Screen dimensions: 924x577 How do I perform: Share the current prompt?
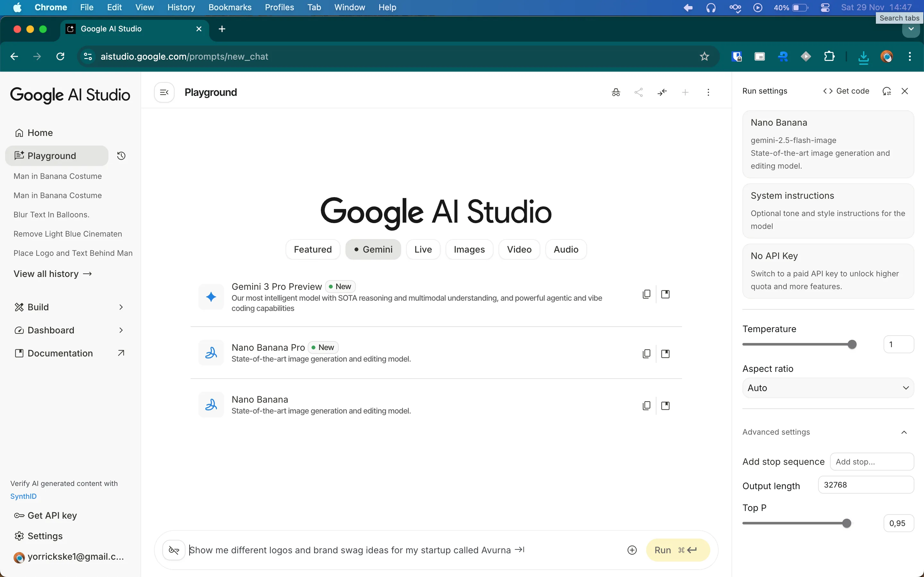tap(639, 92)
